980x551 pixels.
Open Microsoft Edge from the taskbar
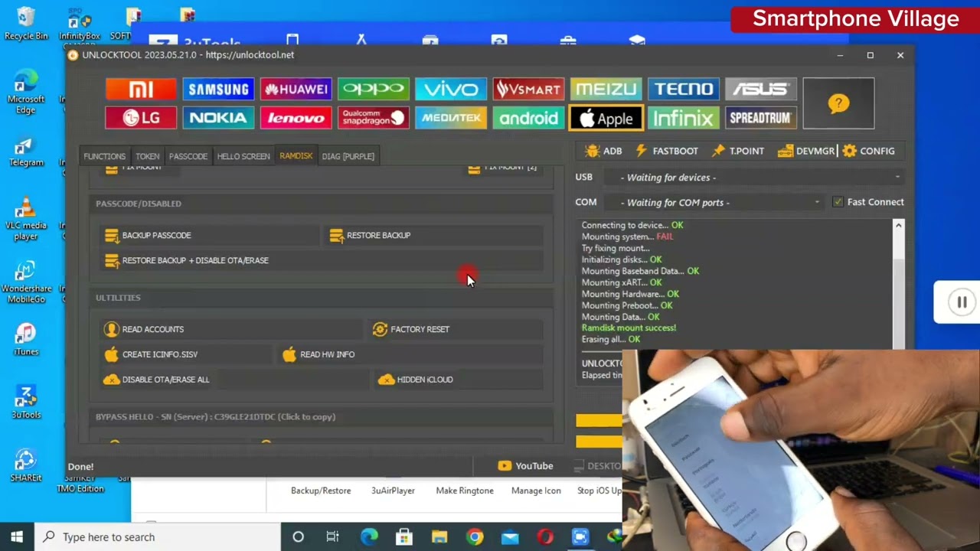tap(369, 537)
